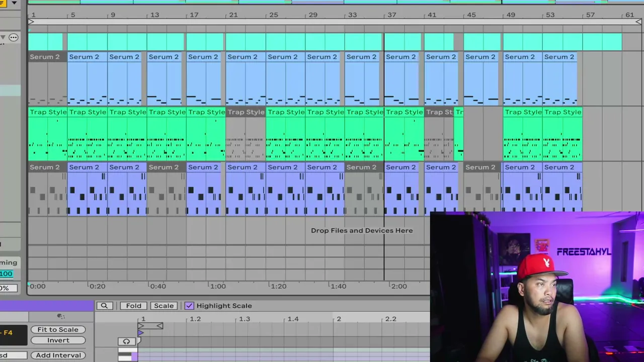This screenshot has width=644, height=362.
Task: Click the Invert button
Action: 58,340
